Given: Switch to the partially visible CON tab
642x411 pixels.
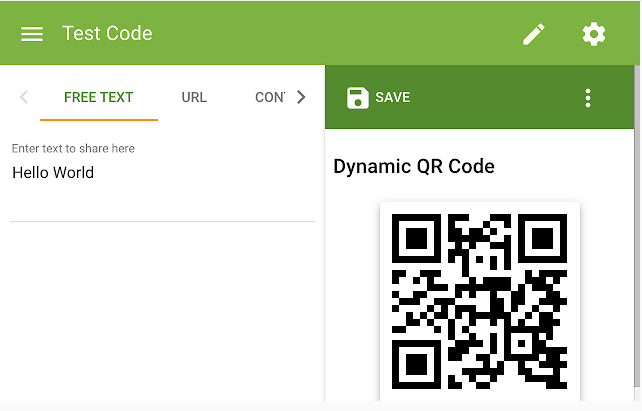Looking at the screenshot, I should pos(270,97).
